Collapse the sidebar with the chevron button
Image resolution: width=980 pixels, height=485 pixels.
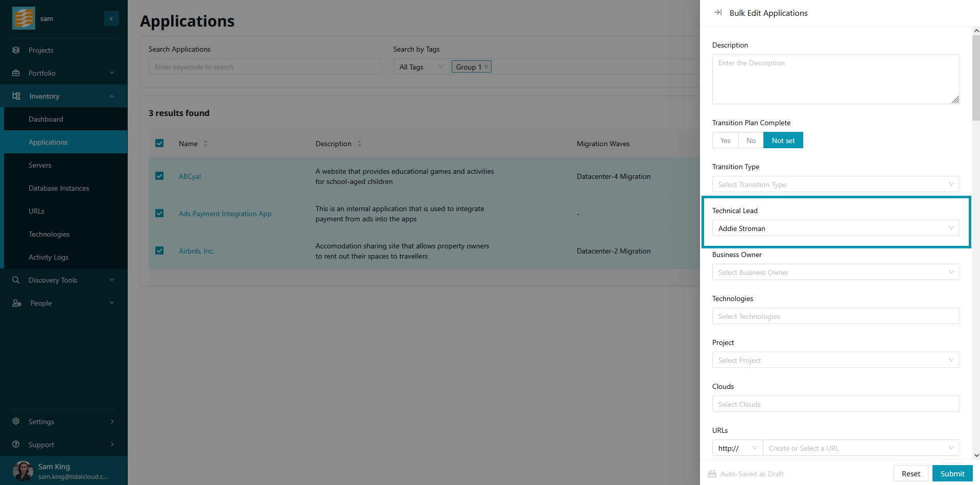(111, 18)
